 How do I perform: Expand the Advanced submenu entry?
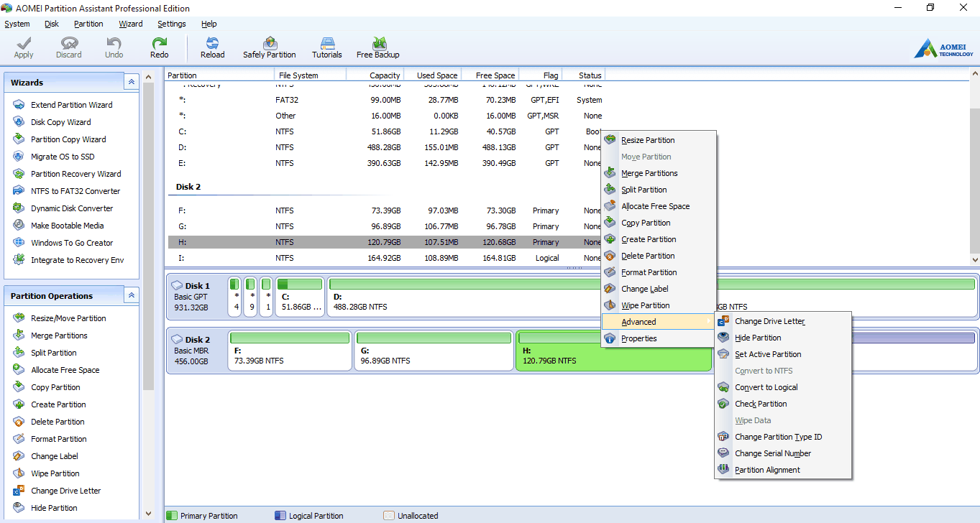(x=638, y=322)
